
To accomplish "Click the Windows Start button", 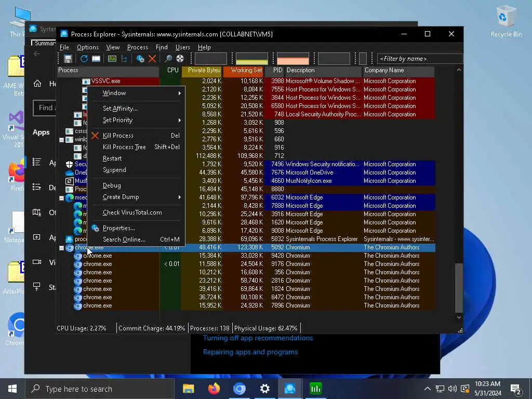I will [x=12, y=389].
